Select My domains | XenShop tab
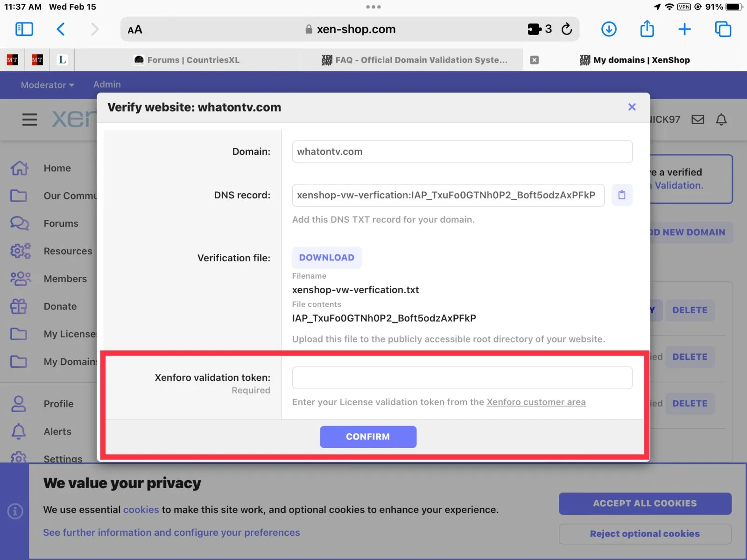 click(x=635, y=60)
